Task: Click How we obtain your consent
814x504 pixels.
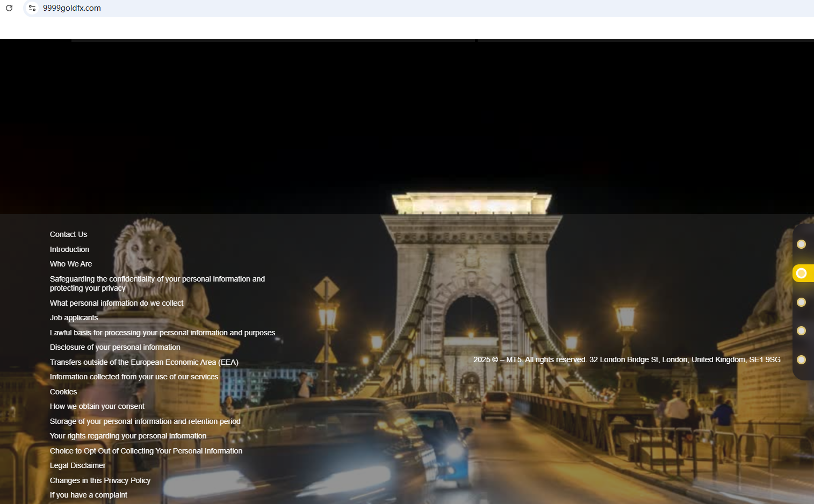Action: tap(97, 406)
